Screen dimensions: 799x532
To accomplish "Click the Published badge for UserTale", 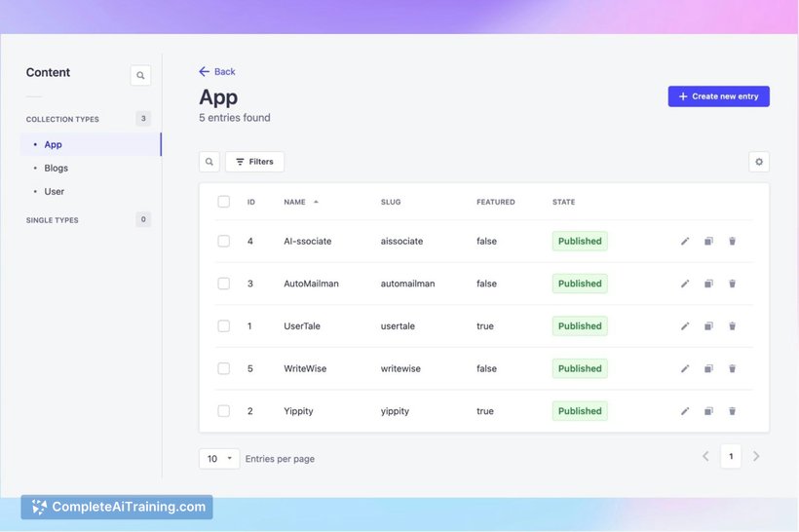I will pyautogui.click(x=580, y=326).
